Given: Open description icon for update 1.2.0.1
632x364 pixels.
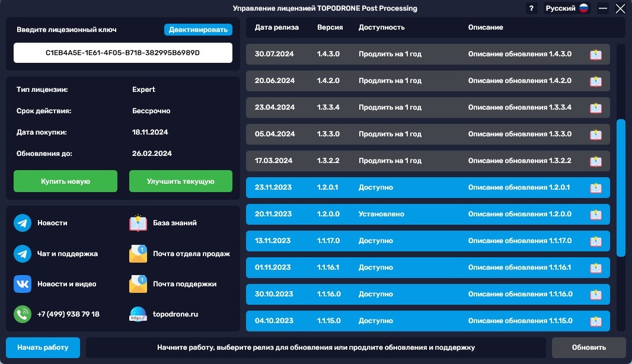Looking at the screenshot, I should coord(595,187).
